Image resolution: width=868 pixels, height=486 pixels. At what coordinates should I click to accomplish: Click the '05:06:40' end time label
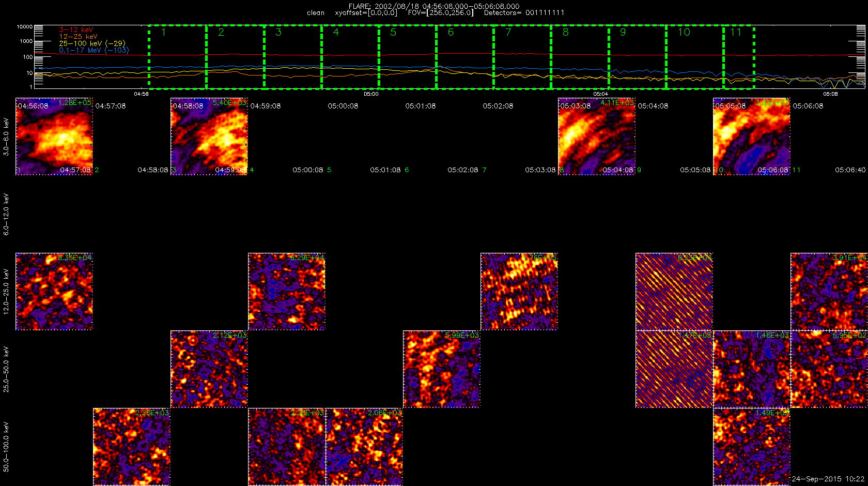point(850,170)
